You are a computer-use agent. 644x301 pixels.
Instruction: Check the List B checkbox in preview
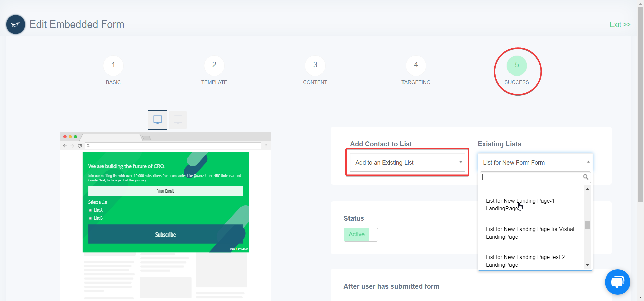click(x=90, y=218)
